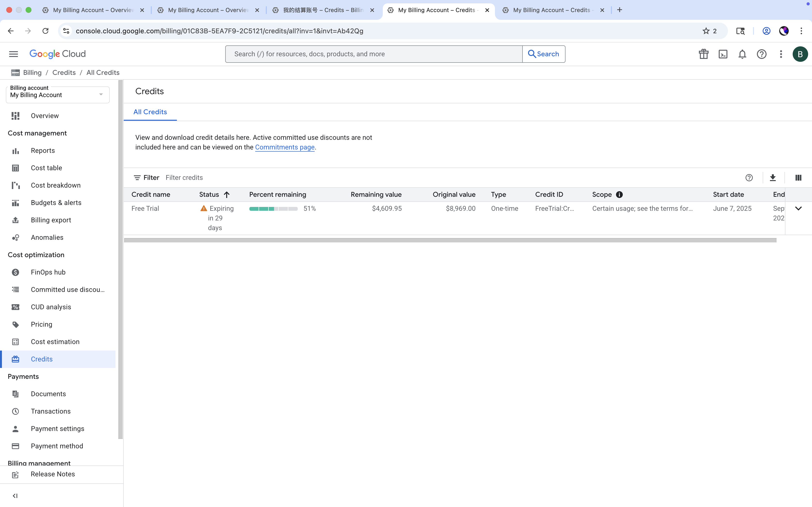Open the gift offers icon
This screenshot has height=507, width=812.
tap(703, 54)
